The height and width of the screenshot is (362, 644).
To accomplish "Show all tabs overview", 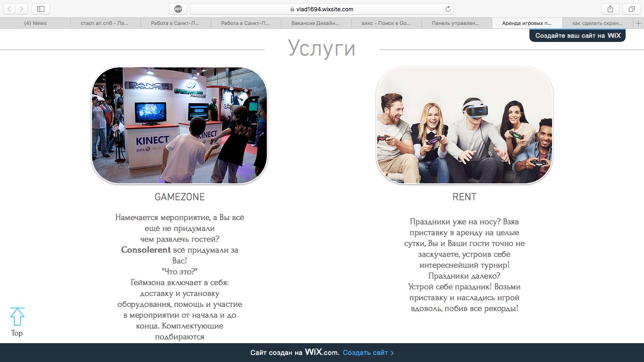I will pos(631,9).
